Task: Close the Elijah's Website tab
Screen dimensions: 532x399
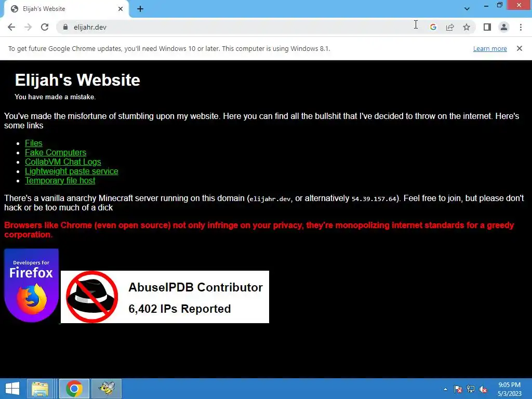Action: click(121, 9)
